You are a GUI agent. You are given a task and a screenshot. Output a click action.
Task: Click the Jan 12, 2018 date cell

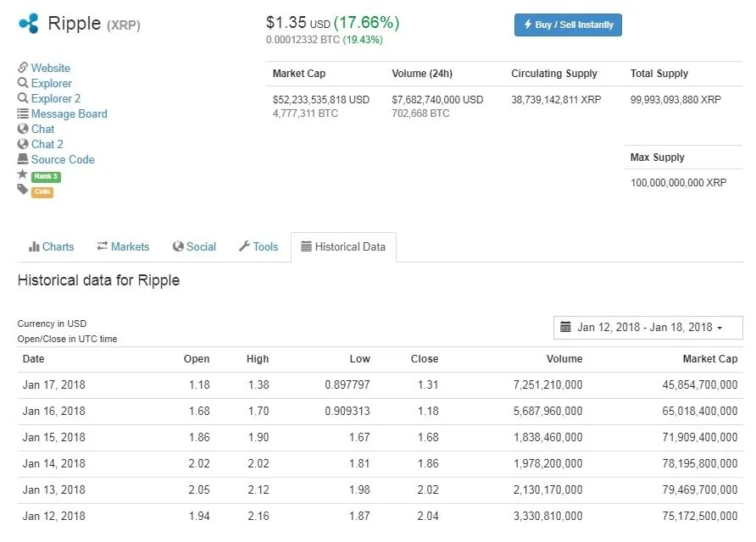pos(54,516)
